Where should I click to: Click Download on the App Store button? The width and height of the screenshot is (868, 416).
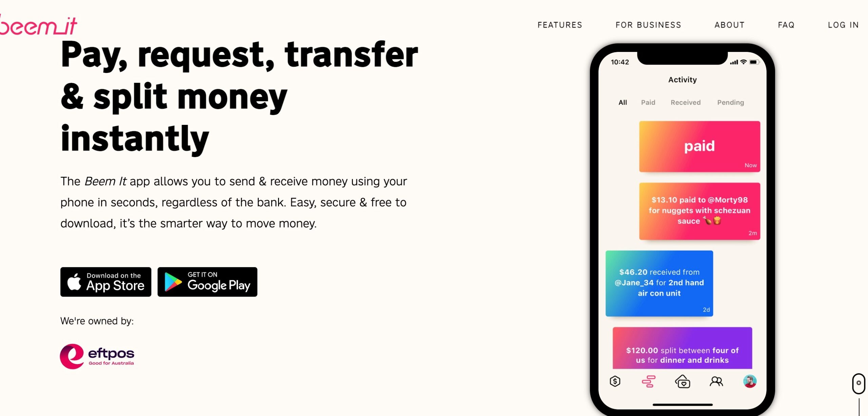click(106, 282)
